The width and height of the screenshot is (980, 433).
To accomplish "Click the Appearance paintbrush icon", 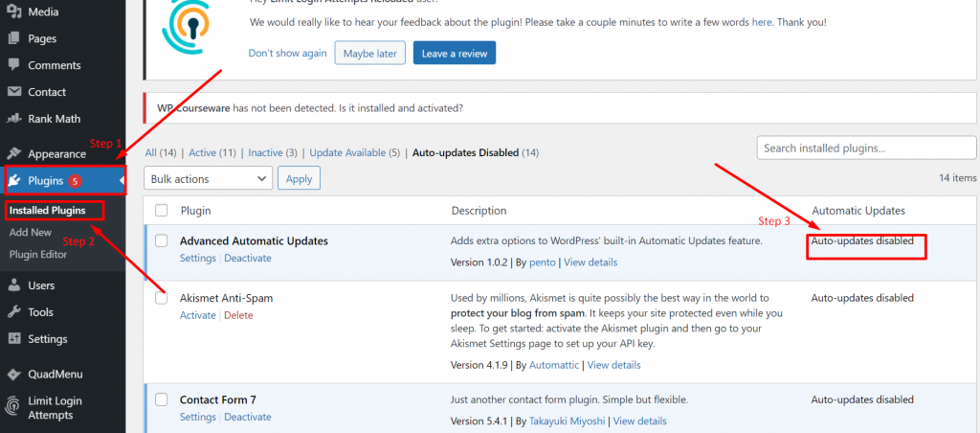I will pyautogui.click(x=14, y=154).
